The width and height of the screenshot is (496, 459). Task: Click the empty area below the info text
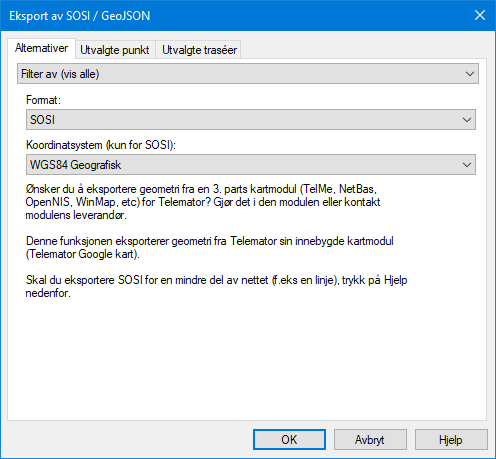point(247,360)
